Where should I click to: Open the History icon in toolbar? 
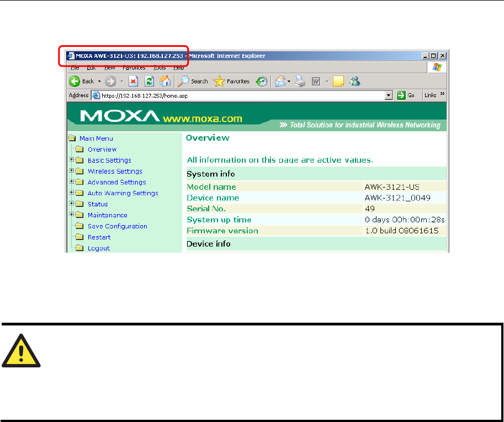[262, 81]
